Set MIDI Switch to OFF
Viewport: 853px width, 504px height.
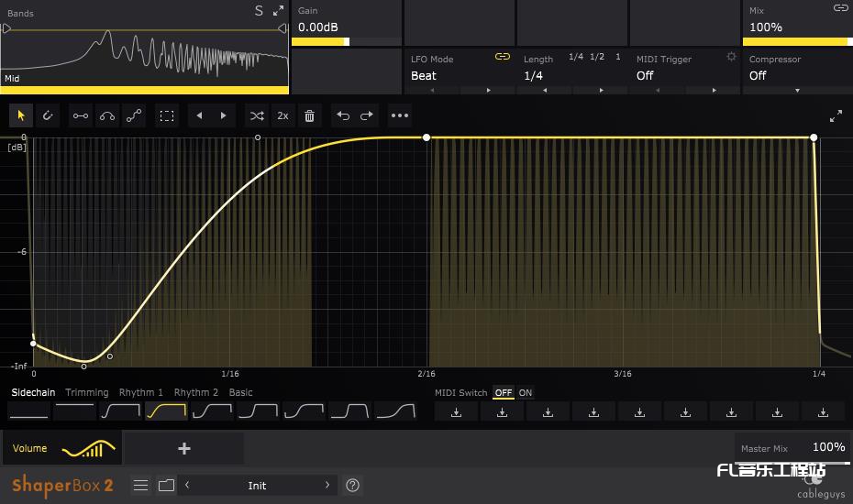504,392
